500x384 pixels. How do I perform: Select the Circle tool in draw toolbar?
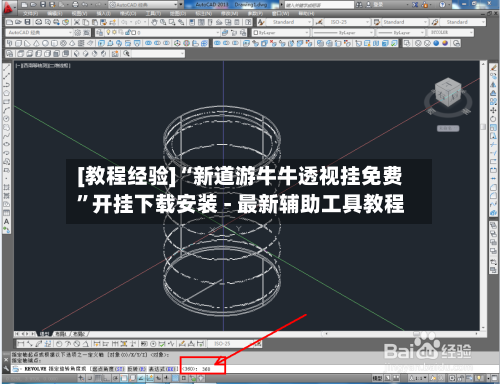tap(6, 119)
